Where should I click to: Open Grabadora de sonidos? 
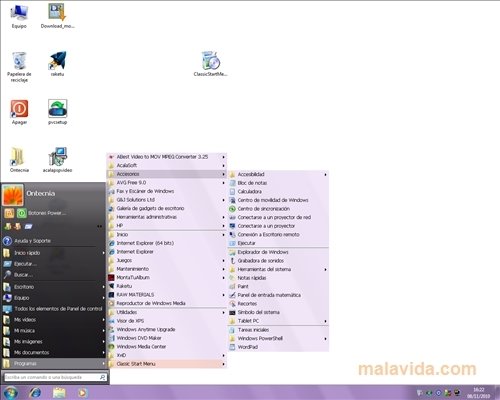click(279, 261)
